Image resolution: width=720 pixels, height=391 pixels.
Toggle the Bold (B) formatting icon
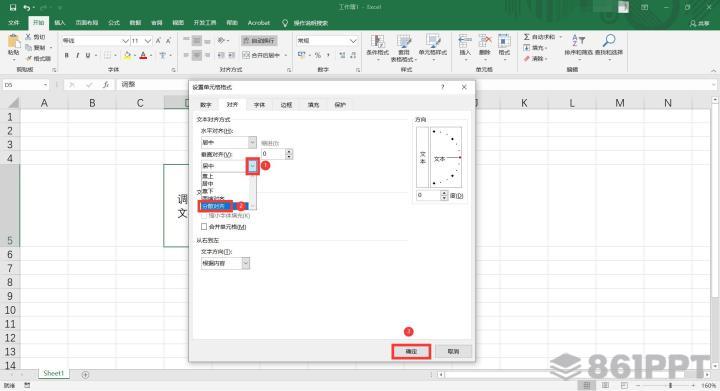pyautogui.click(x=67, y=55)
